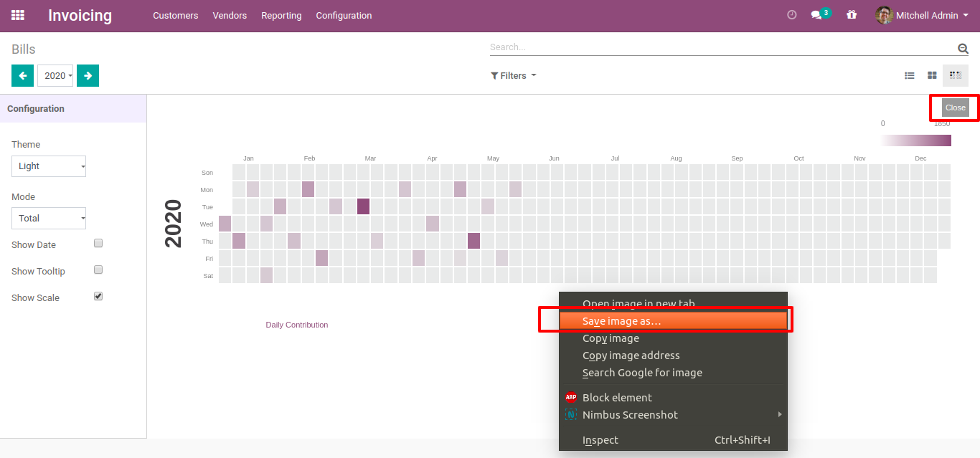The image size is (980, 458).
Task: Open the Mode dropdown set to Total
Action: (x=49, y=219)
